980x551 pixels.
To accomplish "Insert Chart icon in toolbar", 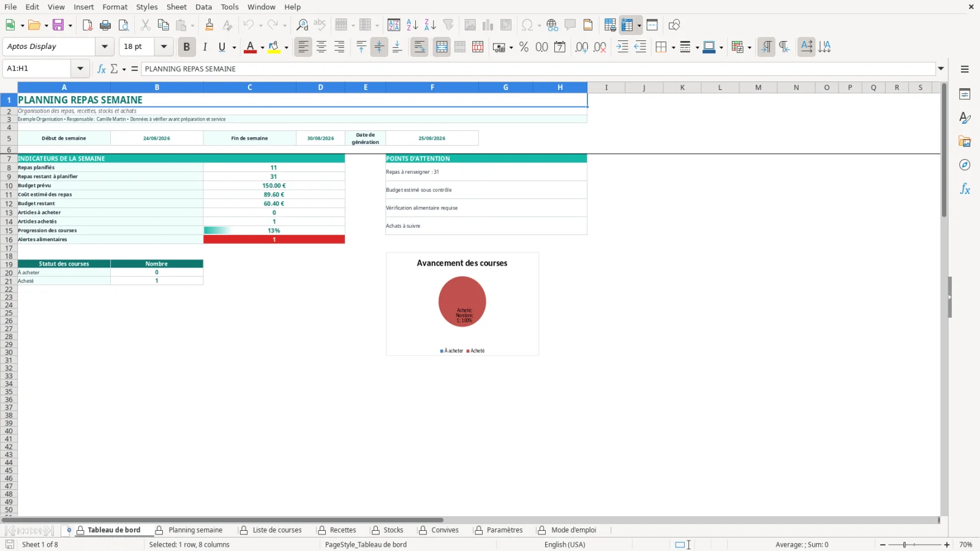I will point(488,25).
